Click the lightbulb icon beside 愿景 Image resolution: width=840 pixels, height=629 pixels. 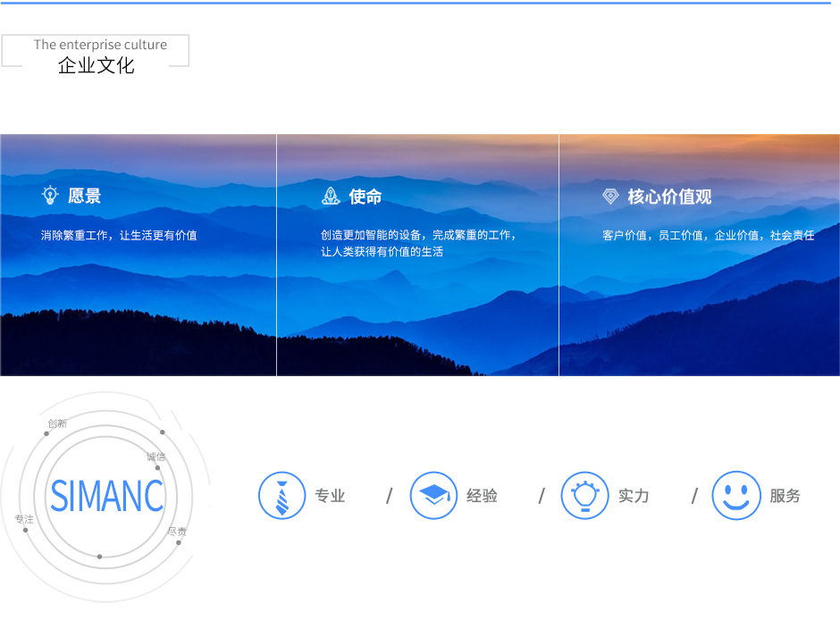(x=50, y=196)
